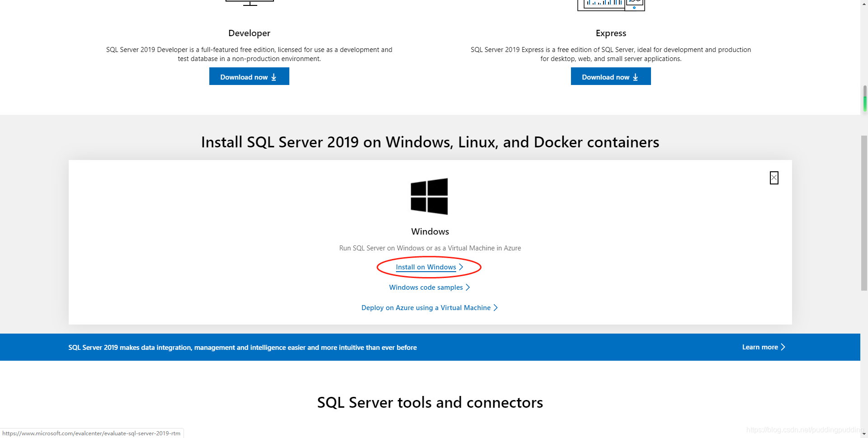Click the 'SQL Server tools and connectors' heading
The width and height of the screenshot is (868, 438).
[430, 402]
